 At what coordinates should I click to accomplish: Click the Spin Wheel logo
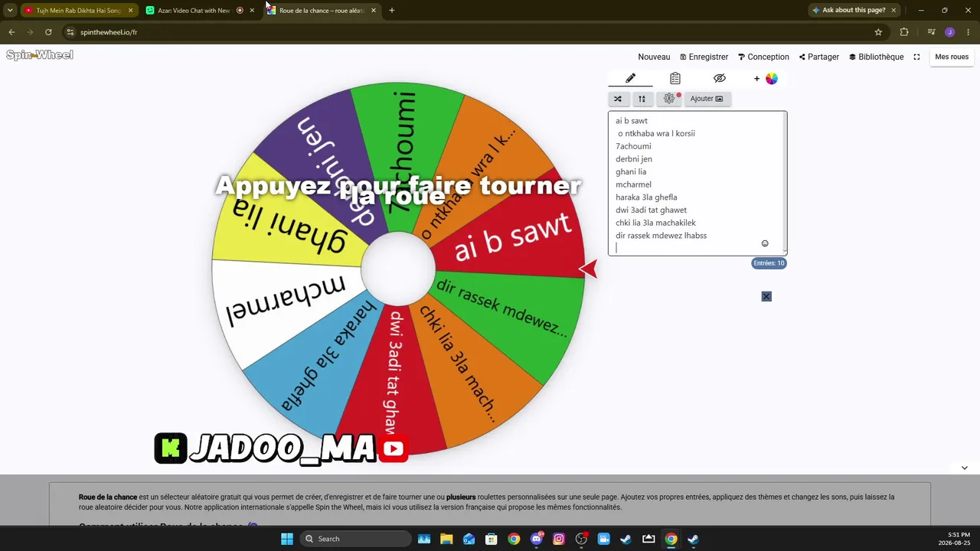pyautogui.click(x=40, y=55)
